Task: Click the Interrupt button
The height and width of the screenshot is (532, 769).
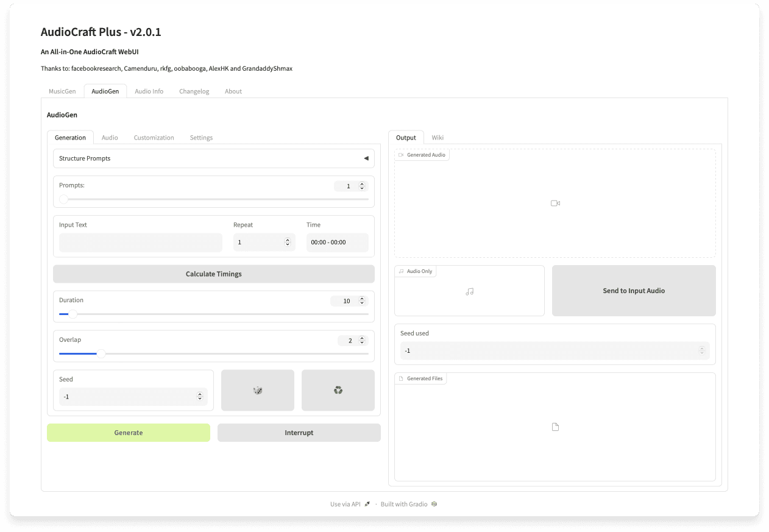Action: [x=299, y=433]
